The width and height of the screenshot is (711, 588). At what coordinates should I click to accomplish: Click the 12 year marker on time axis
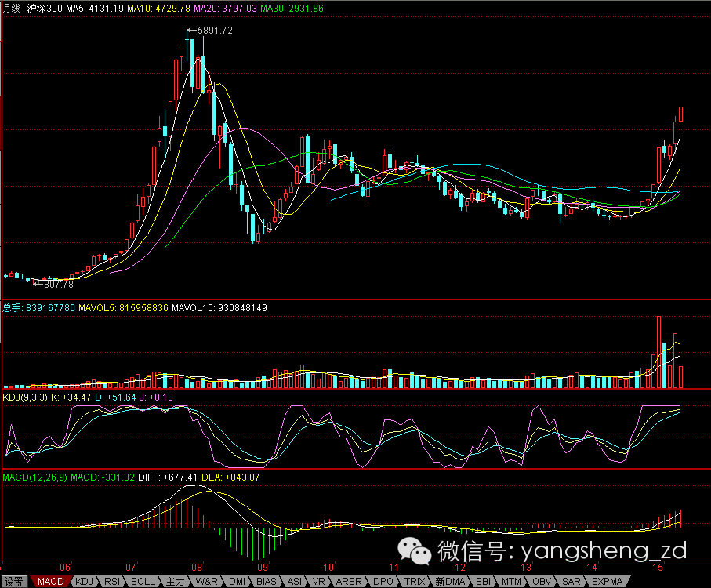[460, 567]
